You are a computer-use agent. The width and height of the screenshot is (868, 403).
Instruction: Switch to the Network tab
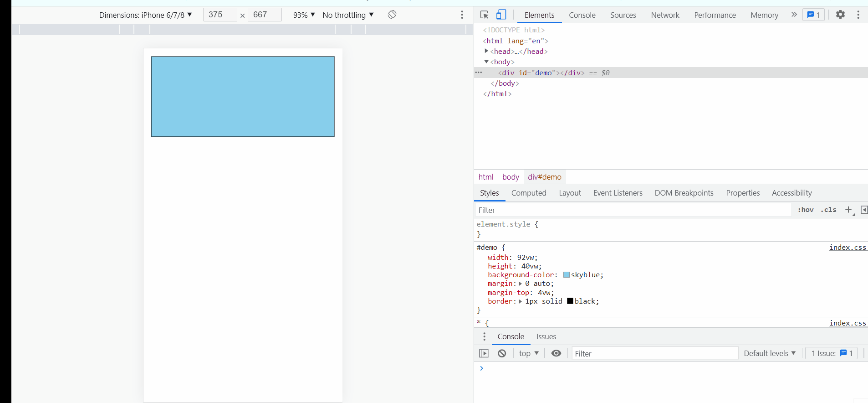665,15
